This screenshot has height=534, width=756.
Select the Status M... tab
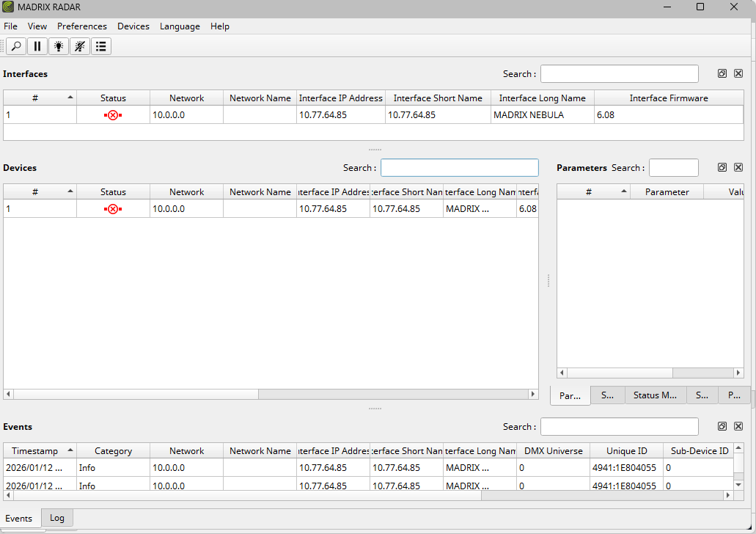655,395
